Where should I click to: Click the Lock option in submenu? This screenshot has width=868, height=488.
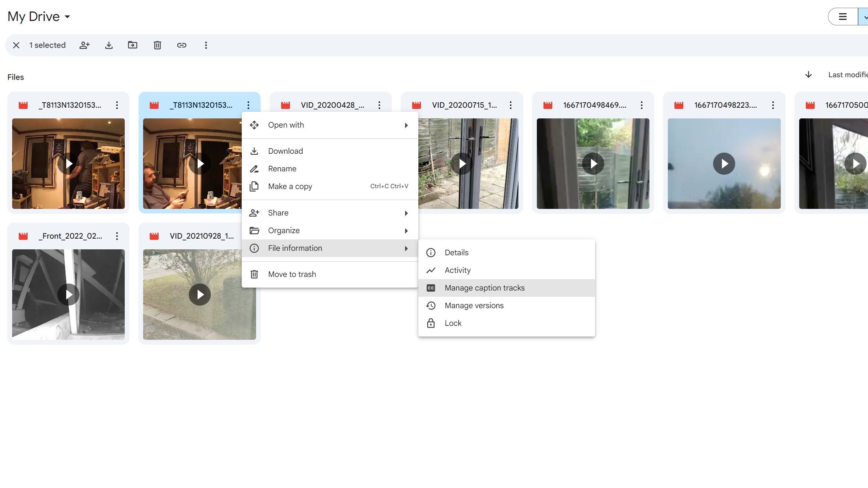coord(453,323)
